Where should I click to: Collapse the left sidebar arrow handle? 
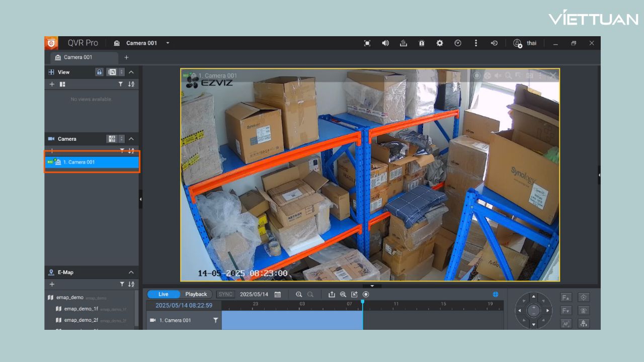click(141, 199)
